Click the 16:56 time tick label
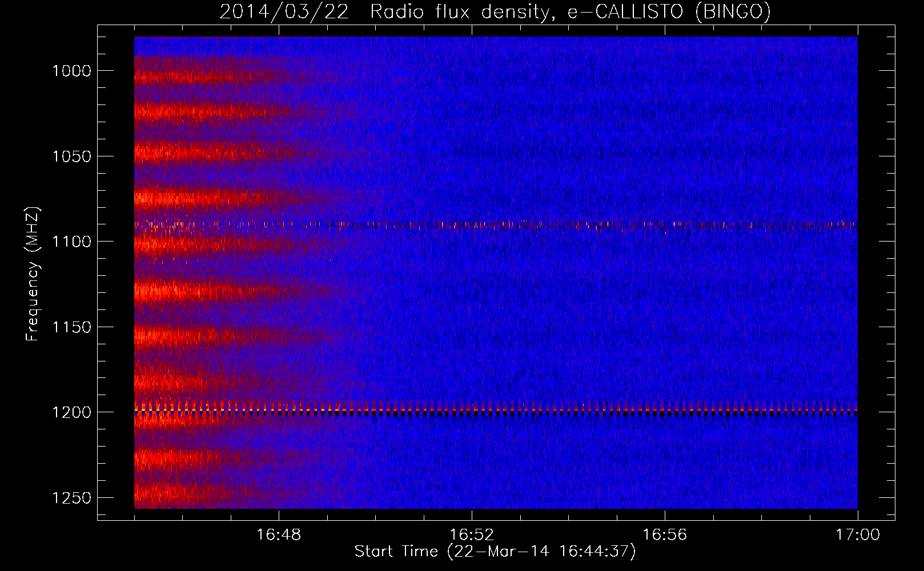 665,535
